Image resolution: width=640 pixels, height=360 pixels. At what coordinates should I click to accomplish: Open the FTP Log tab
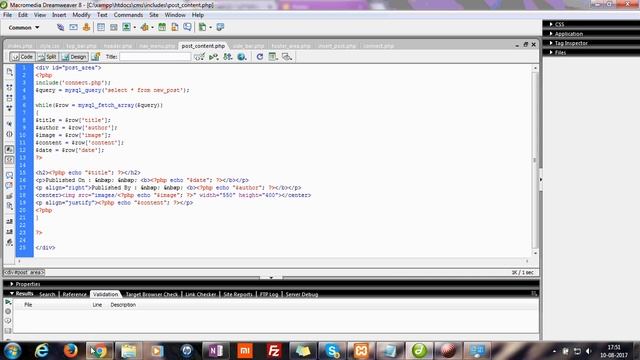[269, 294]
